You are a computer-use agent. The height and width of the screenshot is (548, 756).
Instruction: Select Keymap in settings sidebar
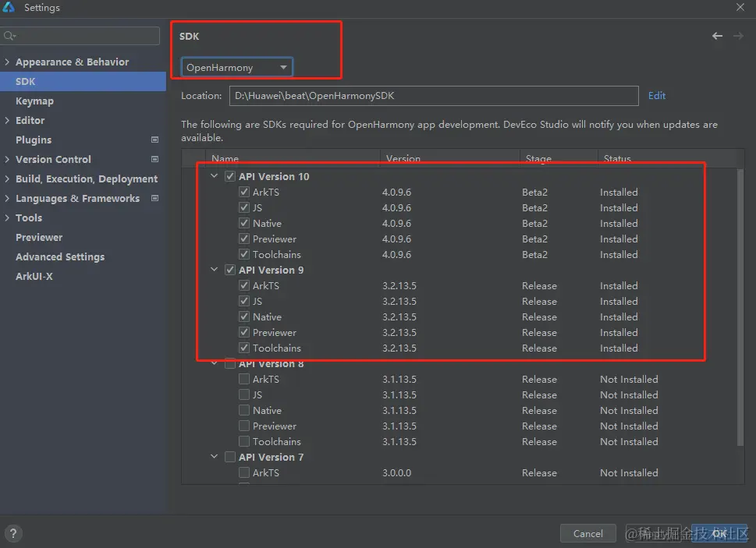(34, 101)
